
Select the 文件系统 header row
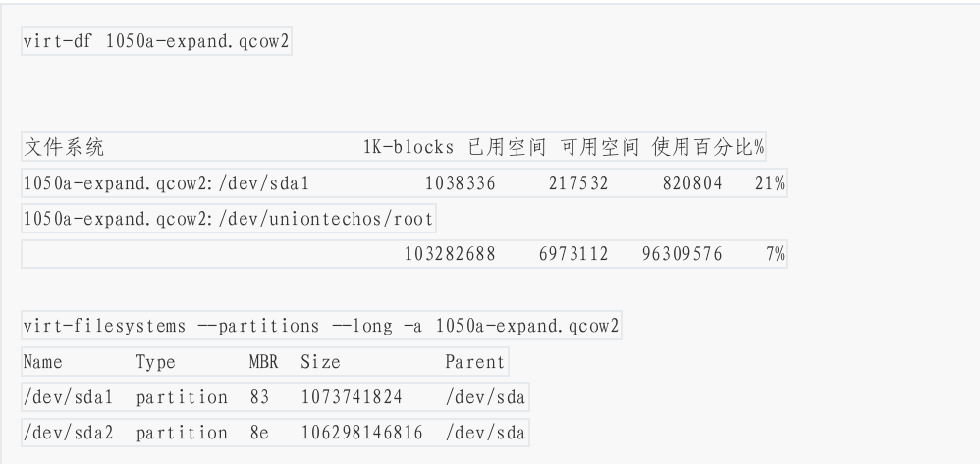tap(394, 147)
